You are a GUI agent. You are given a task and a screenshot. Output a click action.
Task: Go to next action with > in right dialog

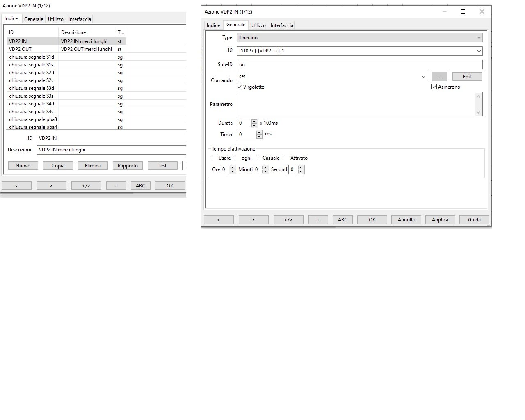pyautogui.click(x=253, y=220)
